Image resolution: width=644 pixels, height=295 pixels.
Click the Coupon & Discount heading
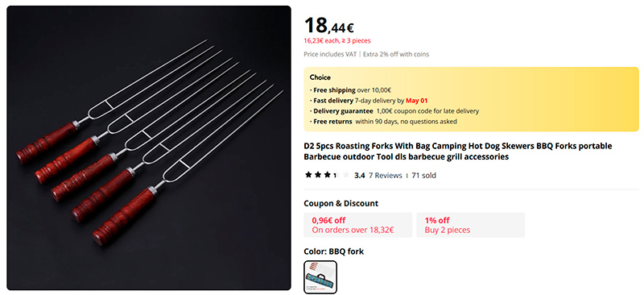click(341, 203)
